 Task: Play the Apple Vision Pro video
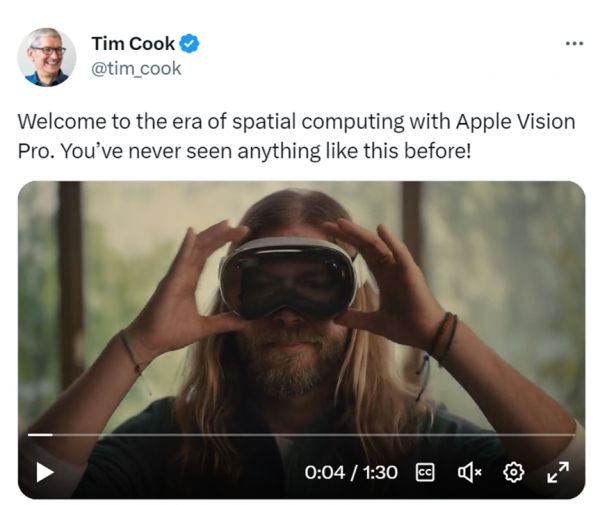[x=44, y=471]
